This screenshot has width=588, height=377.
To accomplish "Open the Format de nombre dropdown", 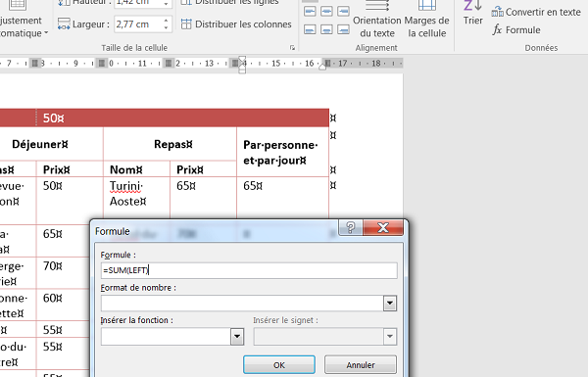I will [x=390, y=304].
